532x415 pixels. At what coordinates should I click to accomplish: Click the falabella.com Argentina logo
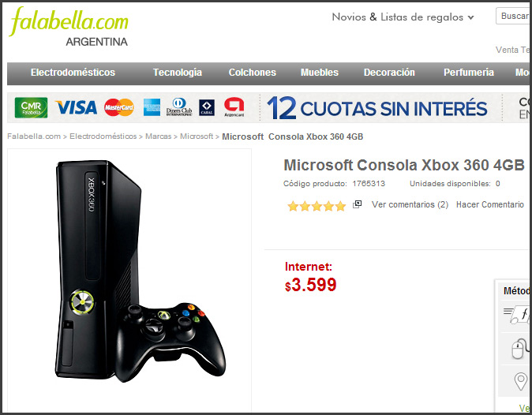69,27
